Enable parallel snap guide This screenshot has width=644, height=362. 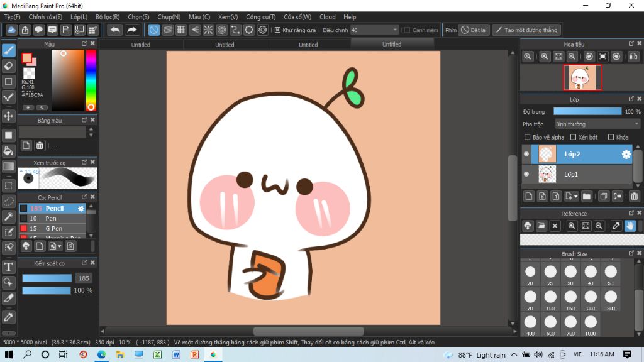click(x=167, y=30)
